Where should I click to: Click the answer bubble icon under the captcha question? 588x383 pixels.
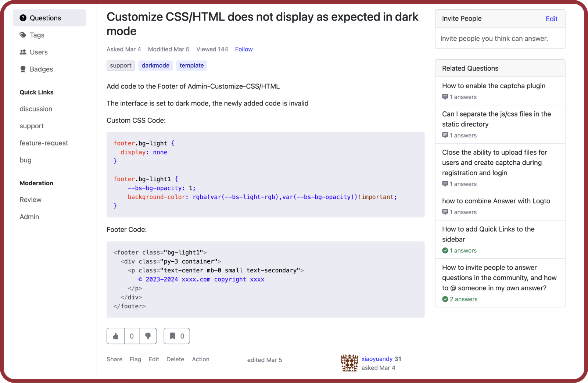click(445, 97)
